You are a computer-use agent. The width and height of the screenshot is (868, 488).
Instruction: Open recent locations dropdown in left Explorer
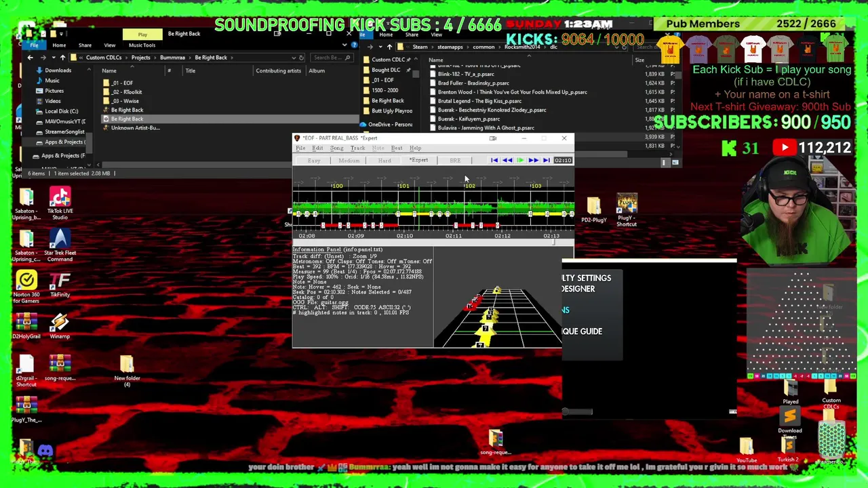(53, 58)
